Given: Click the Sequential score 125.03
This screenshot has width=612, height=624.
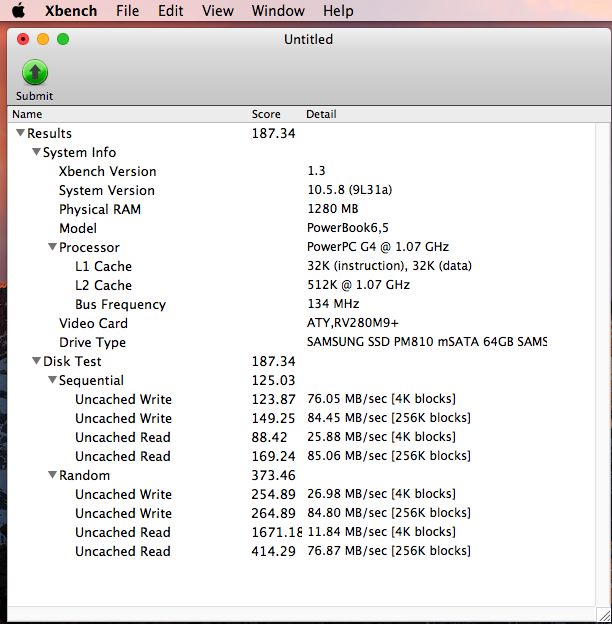Looking at the screenshot, I should click(x=273, y=380).
